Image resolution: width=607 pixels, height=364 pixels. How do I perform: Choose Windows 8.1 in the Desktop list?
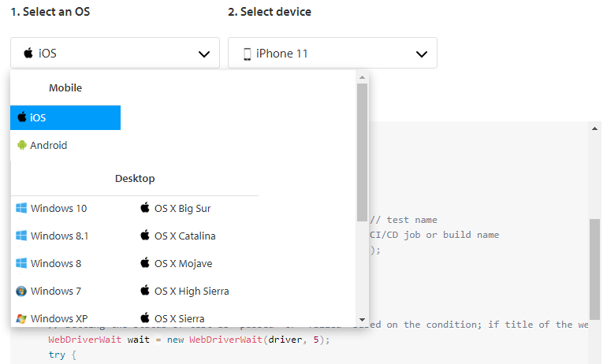click(x=52, y=236)
